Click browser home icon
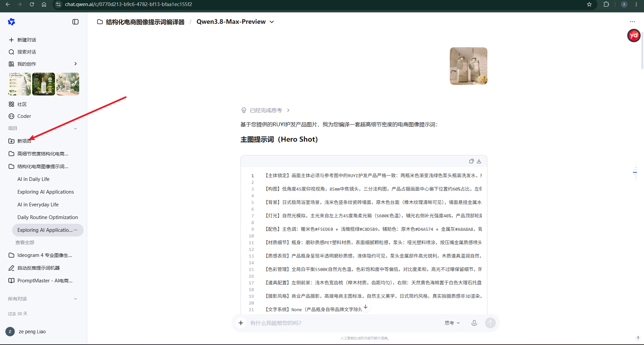 44,4
